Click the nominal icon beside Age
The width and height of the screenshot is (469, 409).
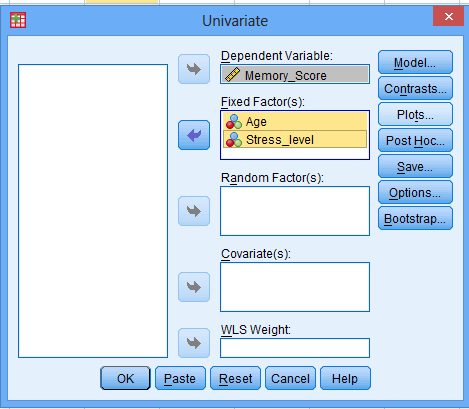(x=234, y=122)
